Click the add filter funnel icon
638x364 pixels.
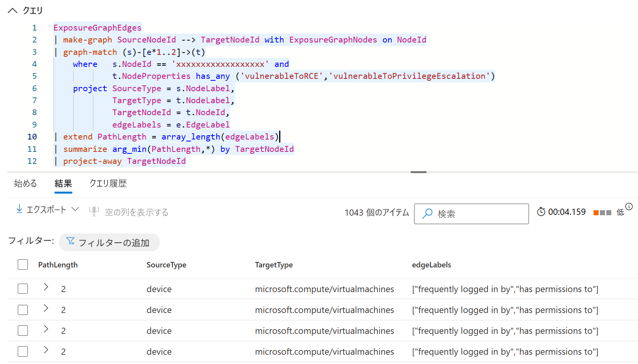point(70,240)
